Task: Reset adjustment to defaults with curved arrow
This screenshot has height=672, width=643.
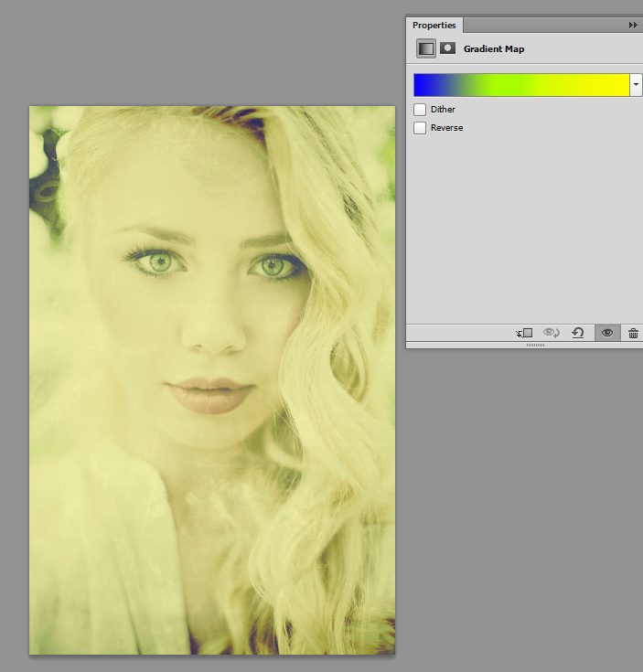Action: [x=578, y=334]
